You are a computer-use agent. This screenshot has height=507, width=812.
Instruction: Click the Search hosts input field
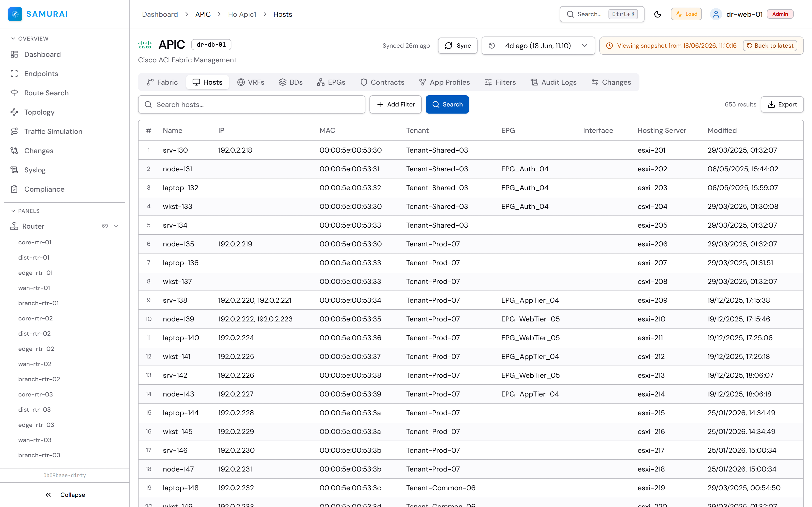click(x=252, y=105)
